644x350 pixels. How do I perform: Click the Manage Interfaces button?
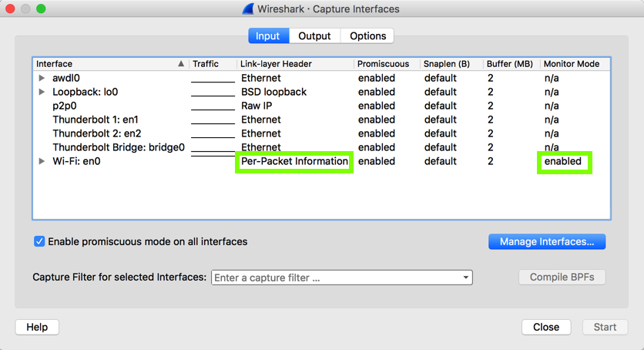(x=547, y=241)
